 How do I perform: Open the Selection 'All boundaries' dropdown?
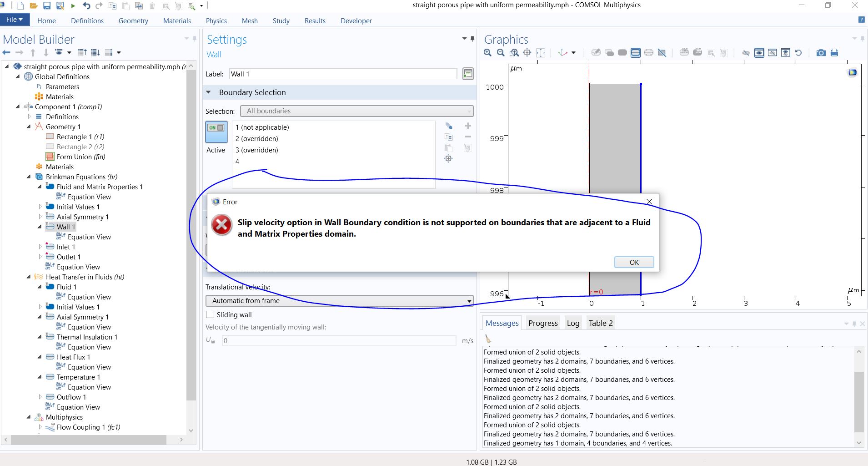[x=357, y=111]
